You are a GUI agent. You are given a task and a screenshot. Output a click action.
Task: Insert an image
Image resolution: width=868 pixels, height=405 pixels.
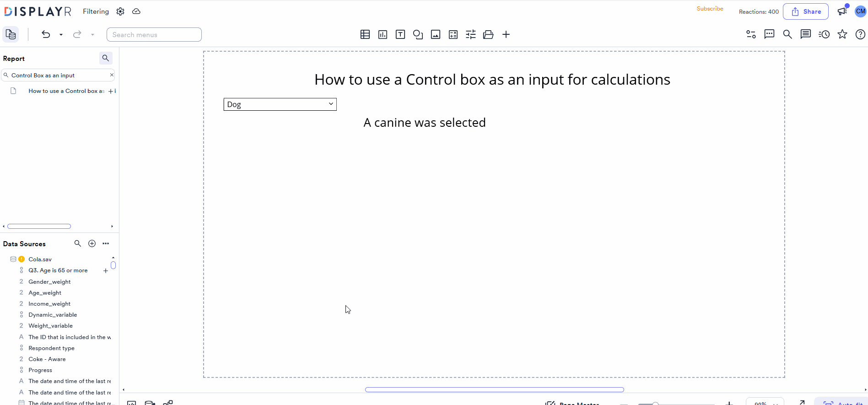pyautogui.click(x=436, y=34)
